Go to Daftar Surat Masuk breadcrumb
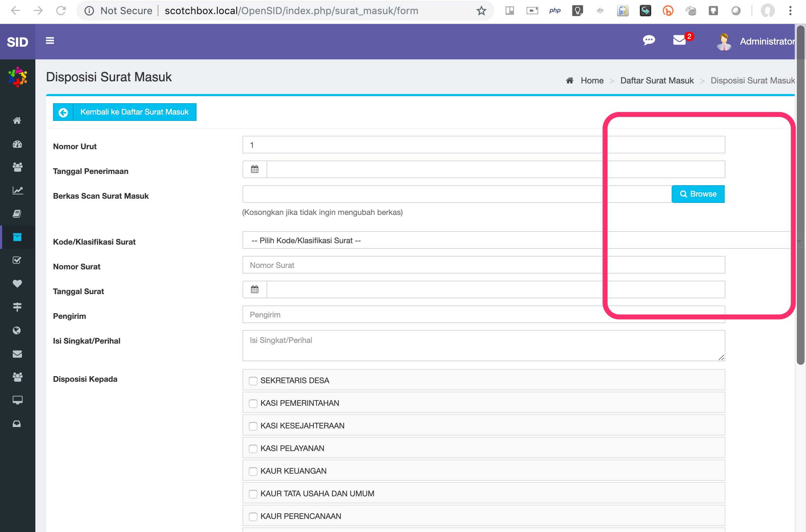Image resolution: width=806 pixels, height=532 pixels. click(657, 80)
